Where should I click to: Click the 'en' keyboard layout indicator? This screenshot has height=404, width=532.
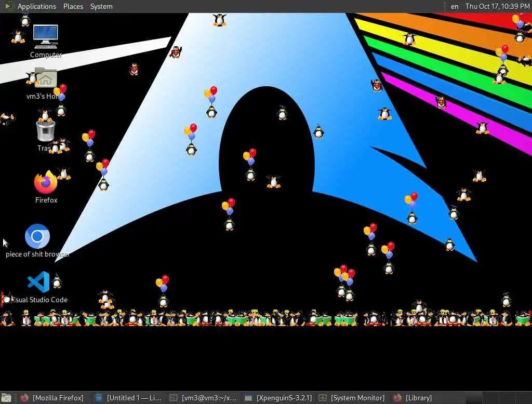(454, 6)
